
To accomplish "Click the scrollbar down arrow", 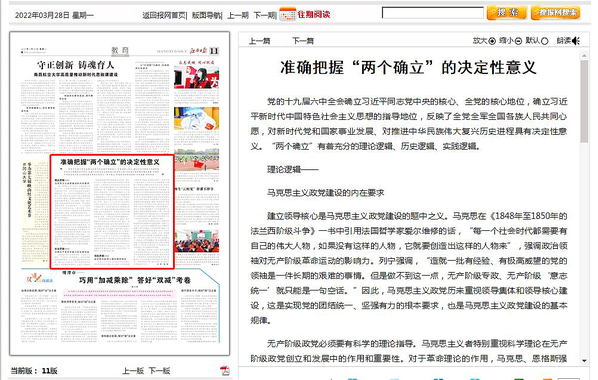I will tap(584, 360).
